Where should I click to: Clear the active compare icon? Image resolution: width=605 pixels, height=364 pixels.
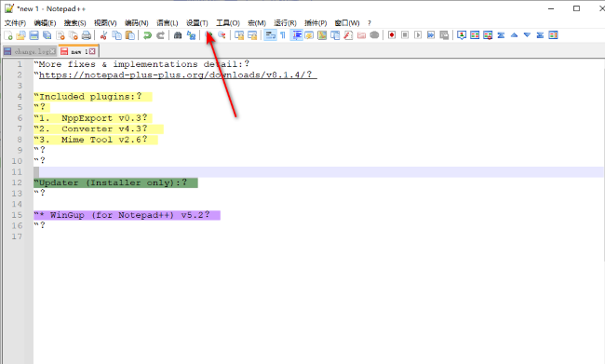[488, 35]
